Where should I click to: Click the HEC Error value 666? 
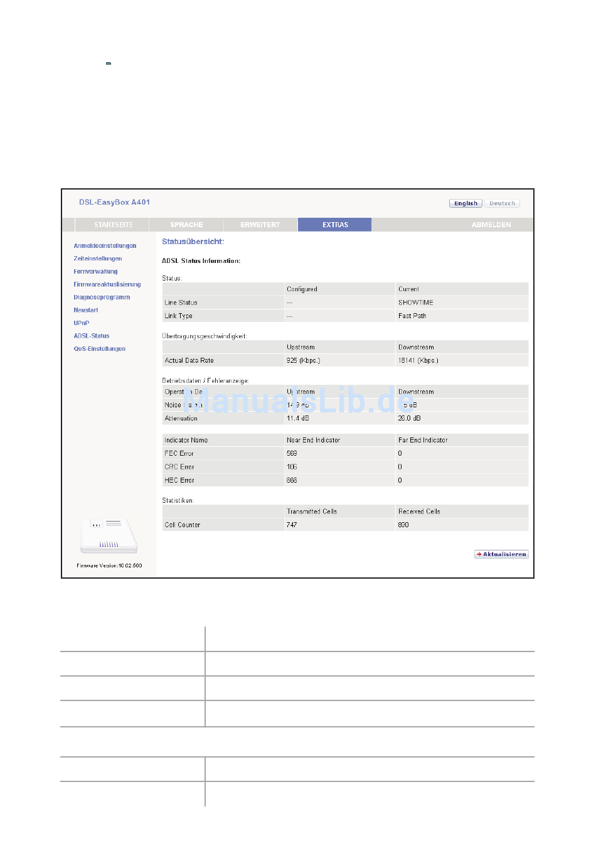click(x=292, y=480)
